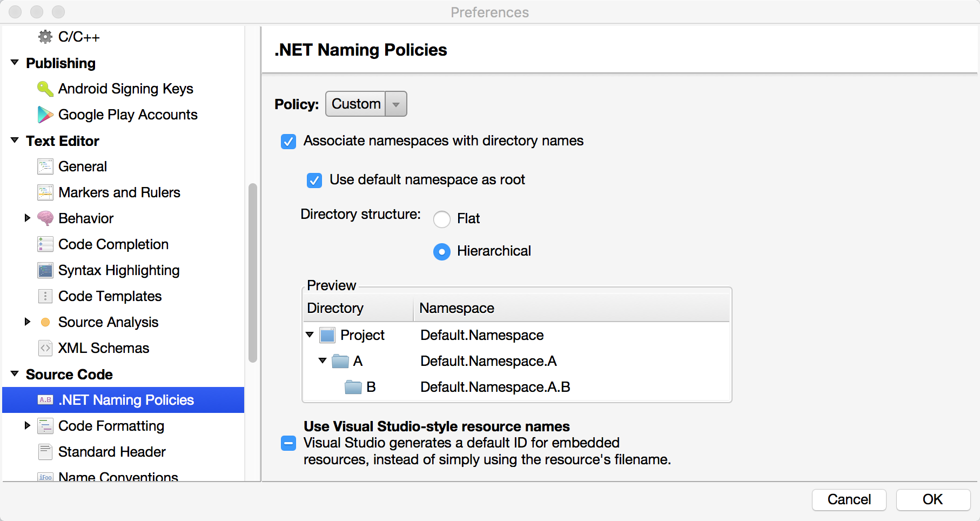The image size is (980, 521).
Task: Uncheck Associate namespaces with directory names
Action: [288, 141]
